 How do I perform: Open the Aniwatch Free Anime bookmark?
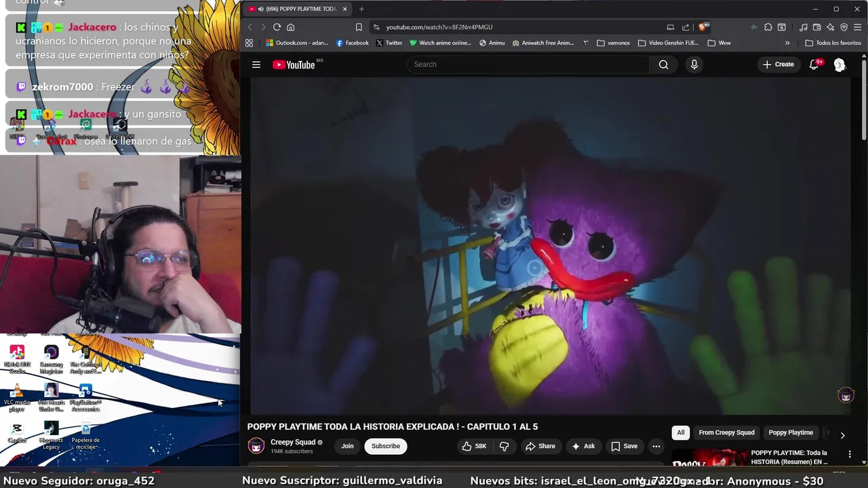pos(543,43)
